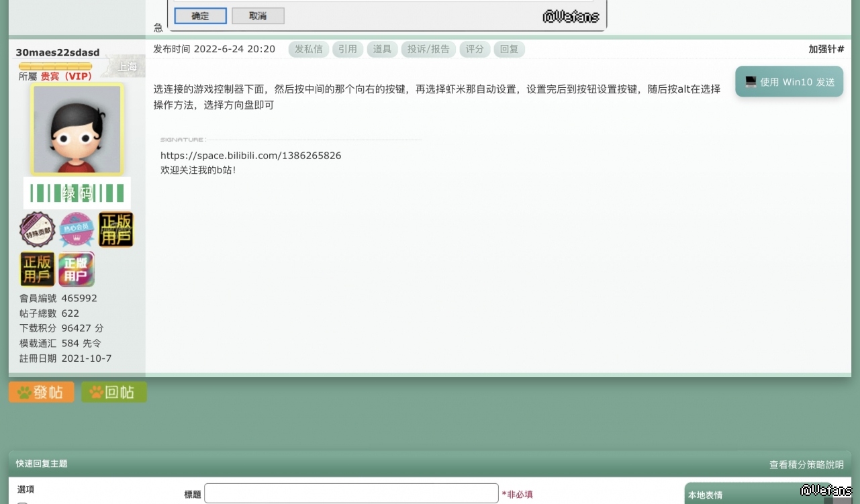860x504 pixels.
Task: Click the 帖子總數 622 row
Action: [50, 313]
